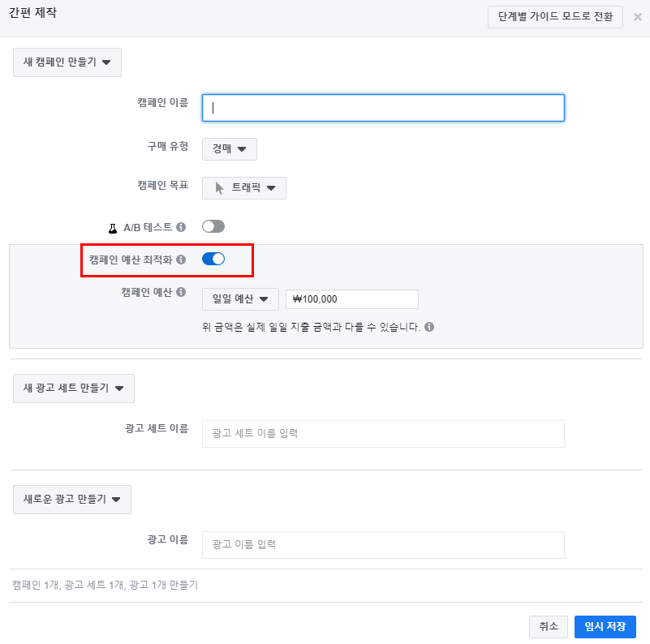Viewport: 650px width, 644px height.
Task: Open the 구매 유형 경매 dropdown
Action: [x=230, y=149]
